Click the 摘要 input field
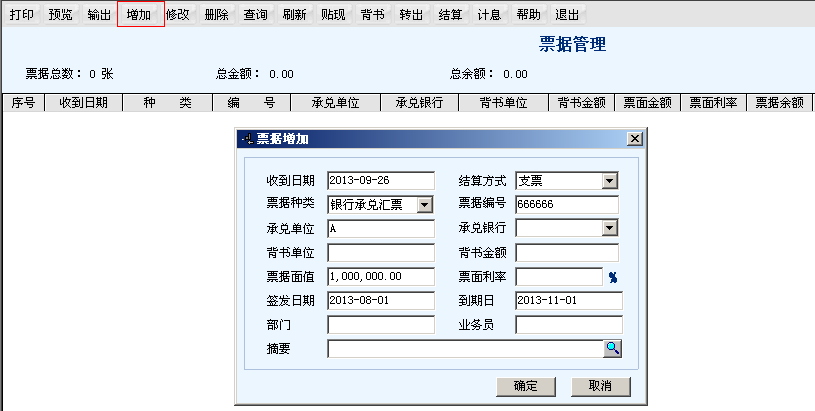 click(466, 349)
